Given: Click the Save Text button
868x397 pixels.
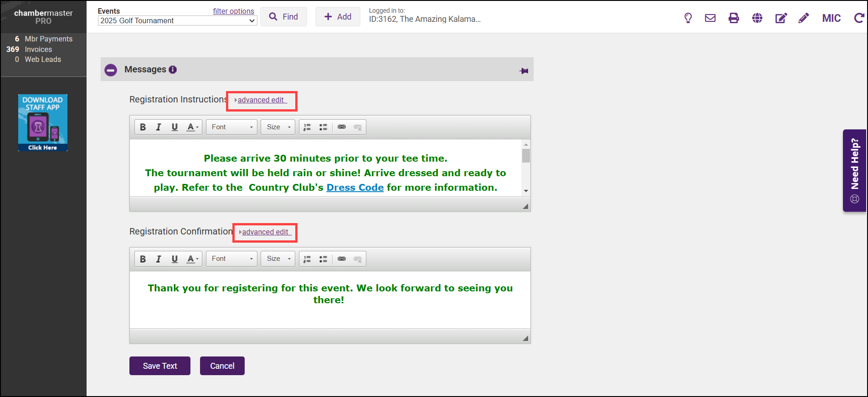Looking at the screenshot, I should 160,366.
